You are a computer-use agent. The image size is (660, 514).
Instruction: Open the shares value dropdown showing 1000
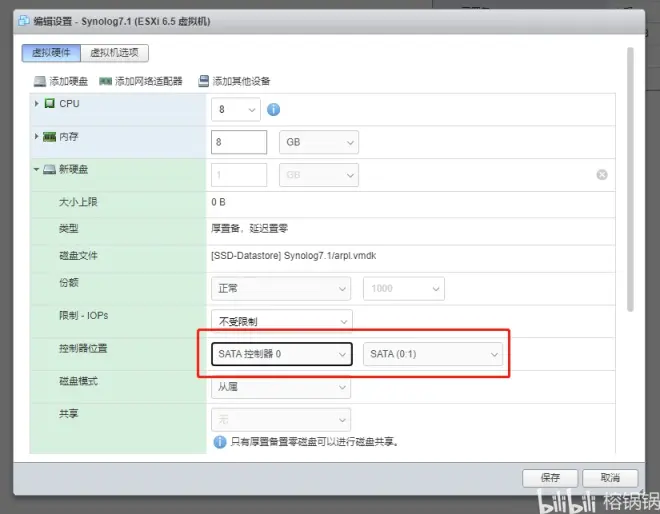click(x=404, y=289)
